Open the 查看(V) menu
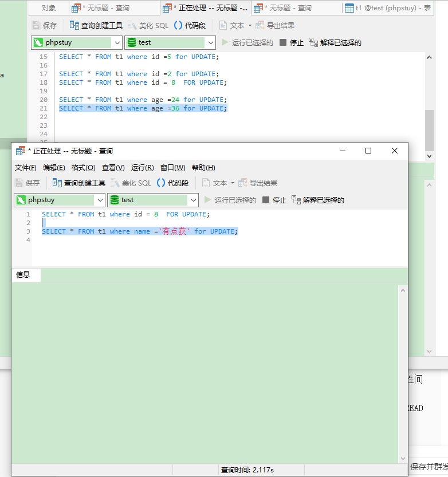 (113, 168)
